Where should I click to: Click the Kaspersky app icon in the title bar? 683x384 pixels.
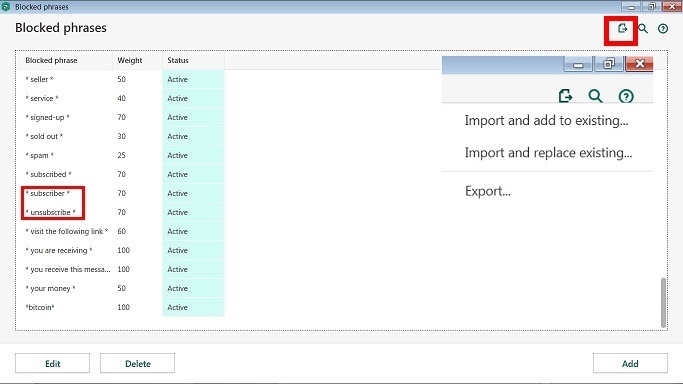pos(6,7)
